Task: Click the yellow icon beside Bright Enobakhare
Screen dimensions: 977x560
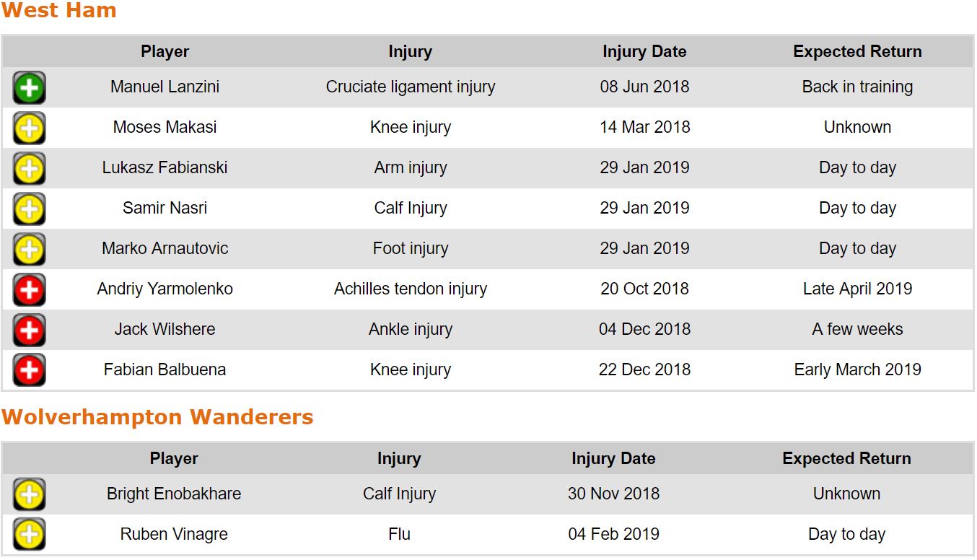Action: [29, 495]
